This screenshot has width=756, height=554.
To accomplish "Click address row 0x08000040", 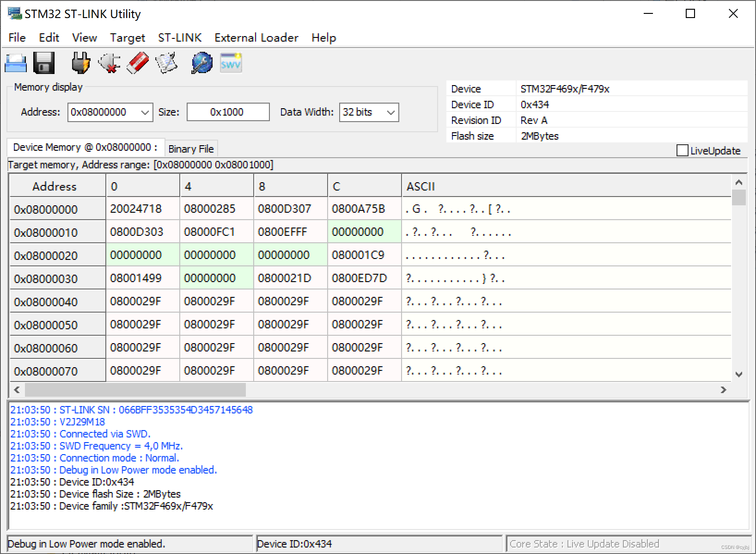I will pyautogui.click(x=58, y=302).
